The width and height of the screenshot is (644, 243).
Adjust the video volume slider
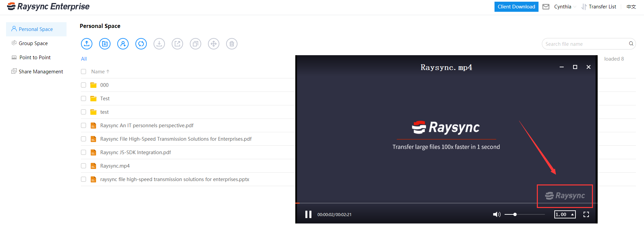tap(524, 214)
